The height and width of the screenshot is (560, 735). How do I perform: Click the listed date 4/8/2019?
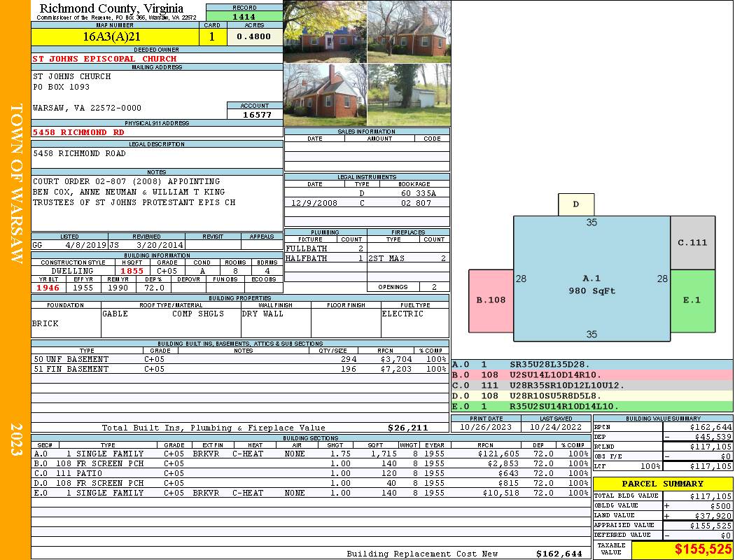pos(86,244)
